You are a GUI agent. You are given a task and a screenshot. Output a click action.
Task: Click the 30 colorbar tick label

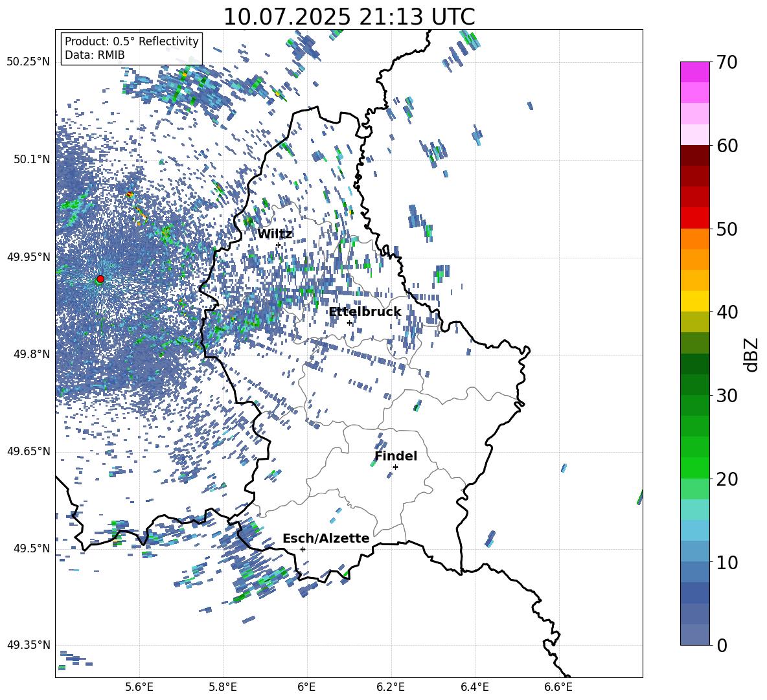727,396
